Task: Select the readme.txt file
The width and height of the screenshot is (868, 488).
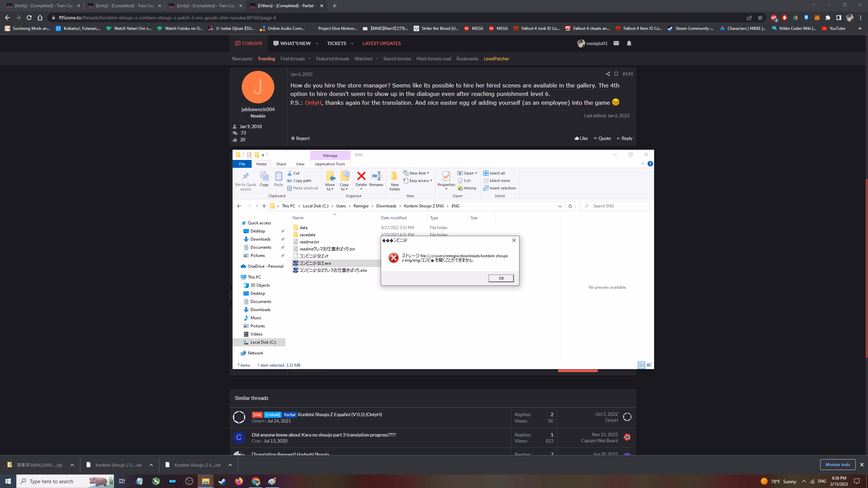Action: pyautogui.click(x=309, y=242)
